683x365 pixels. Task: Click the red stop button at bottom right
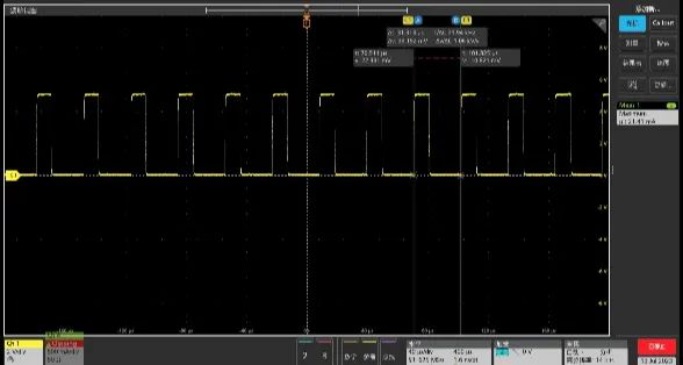[657, 347]
